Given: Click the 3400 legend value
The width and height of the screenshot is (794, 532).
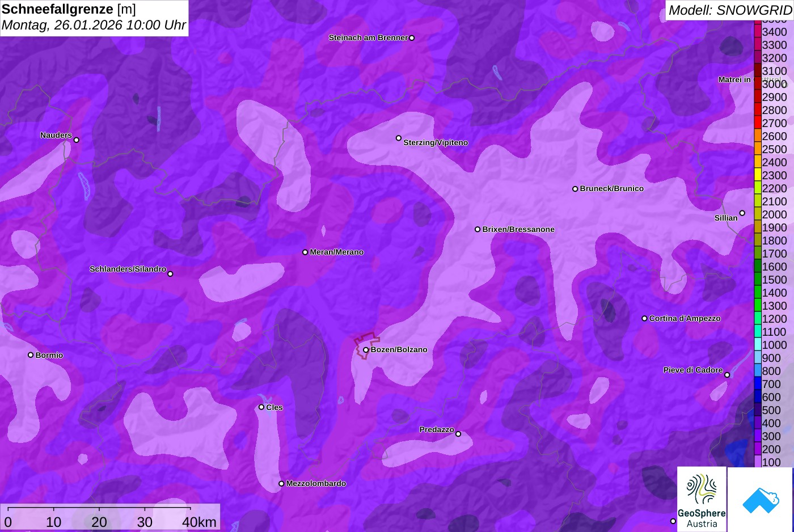Looking at the screenshot, I should (775, 32).
